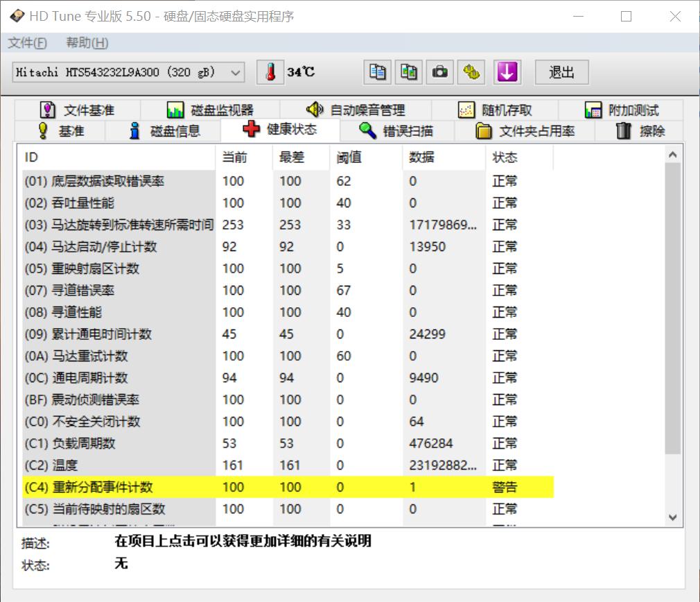Click the 警告 status in the C4 row

coord(505,487)
